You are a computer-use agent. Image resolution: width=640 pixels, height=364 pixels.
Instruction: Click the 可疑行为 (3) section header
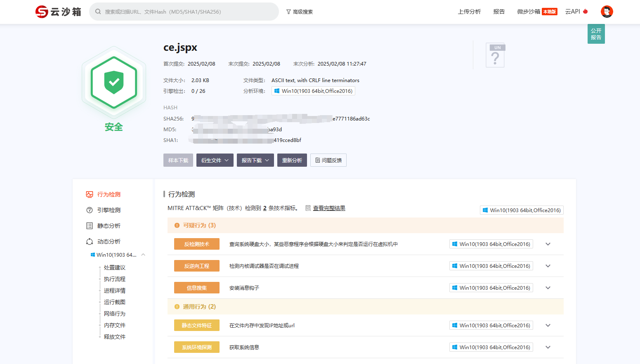[x=366, y=225]
